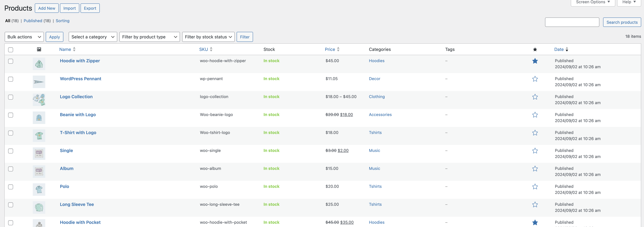Sort products by SKU column
Screen dimensions: 644x227
206,49
